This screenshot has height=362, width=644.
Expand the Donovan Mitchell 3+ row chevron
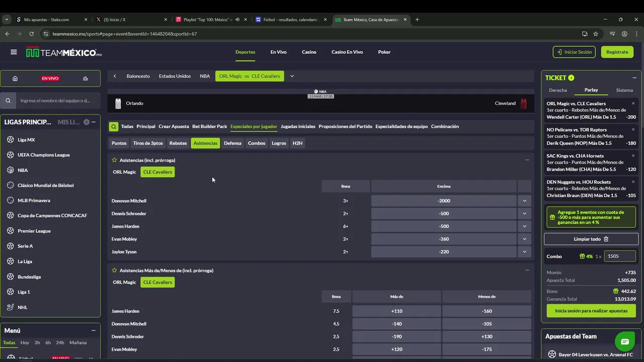524,201
